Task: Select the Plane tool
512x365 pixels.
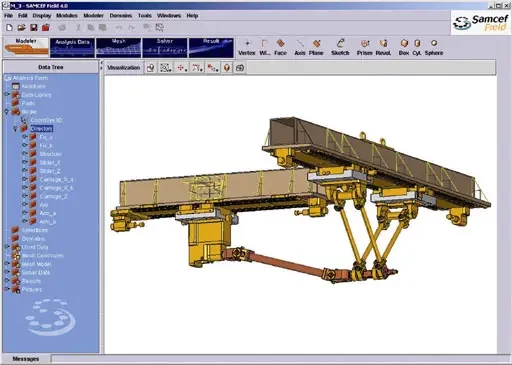Action: point(316,47)
